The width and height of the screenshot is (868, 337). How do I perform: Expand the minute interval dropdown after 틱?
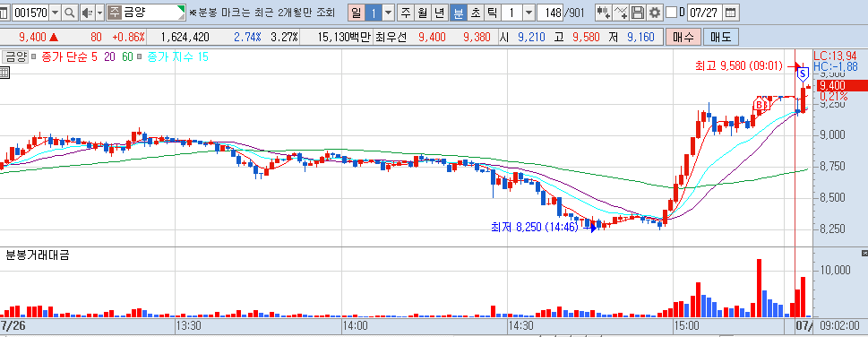(529, 13)
